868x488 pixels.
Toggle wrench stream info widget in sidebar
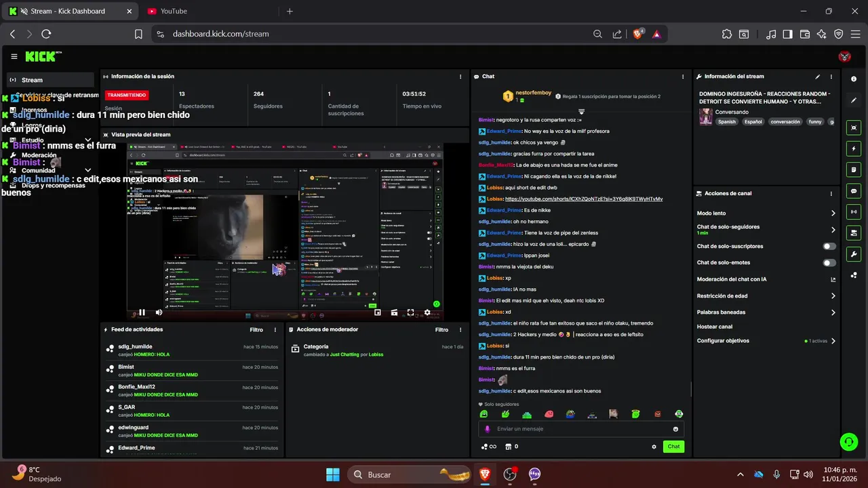854,254
